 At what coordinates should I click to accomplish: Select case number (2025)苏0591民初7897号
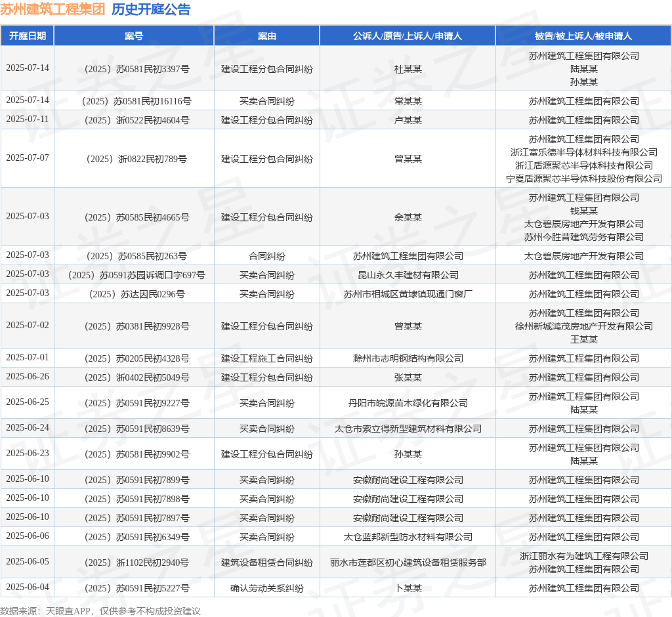click(x=136, y=518)
